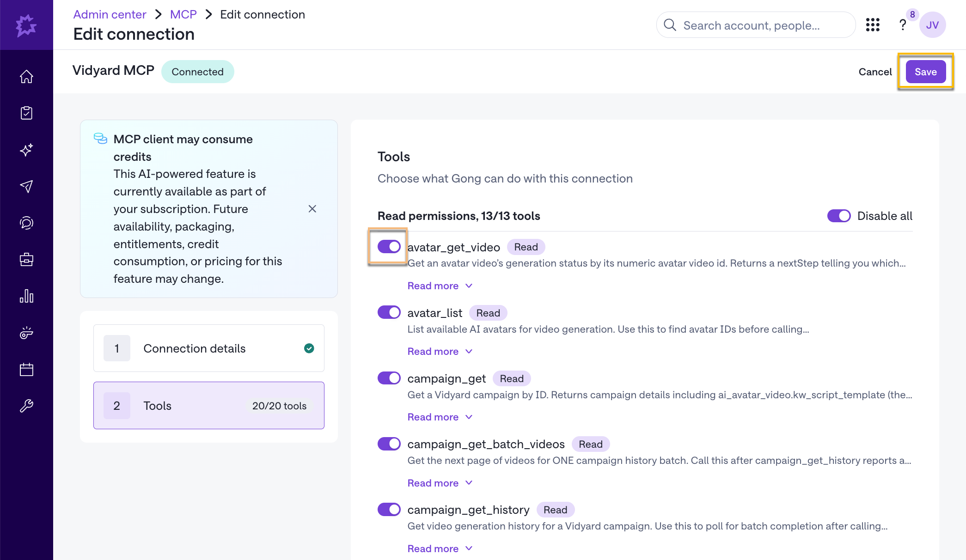
Task: Click the Connected status badge
Action: coord(197,72)
